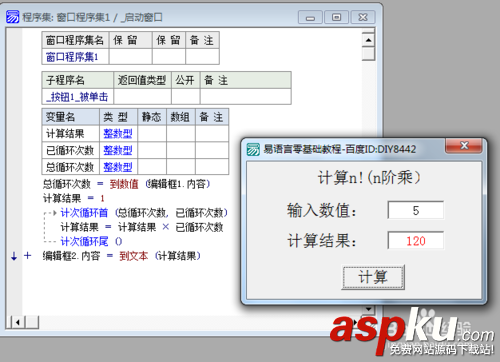Click the vertical scrollbar thumb
This screenshot has height=362, width=500.
click(x=368, y=54)
